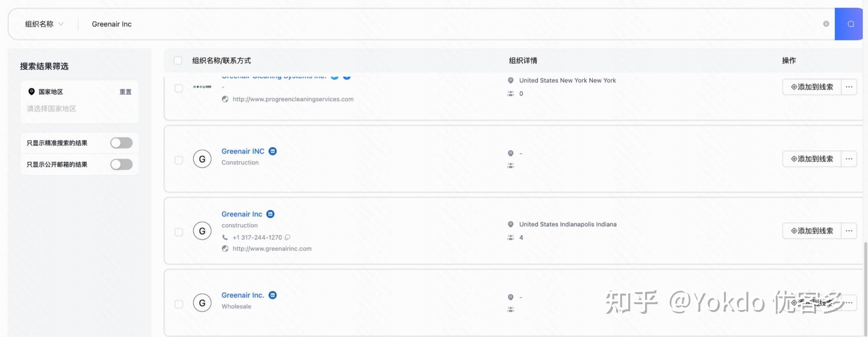Open more options for Greenair INC Construction row
868x337 pixels.
click(x=849, y=159)
